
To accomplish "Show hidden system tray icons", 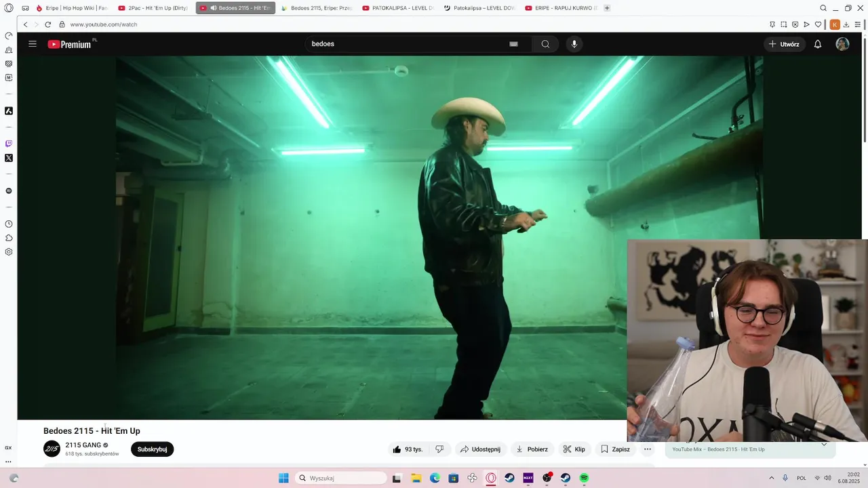I will 772,478.
